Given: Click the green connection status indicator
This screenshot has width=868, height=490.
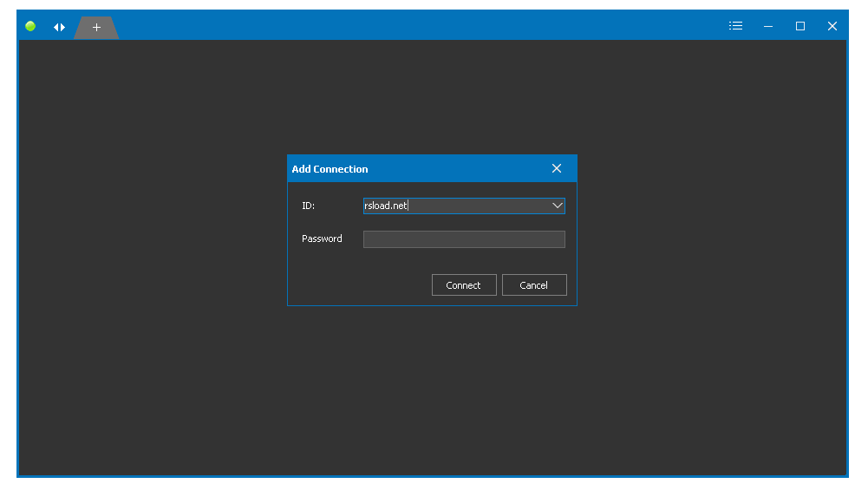Looking at the screenshot, I should point(30,26).
